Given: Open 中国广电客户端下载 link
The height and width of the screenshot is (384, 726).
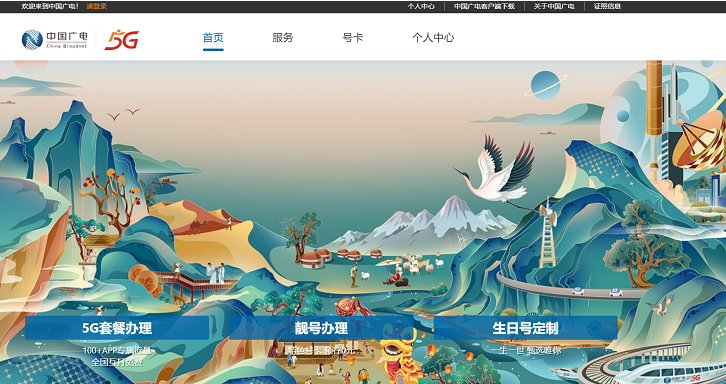Looking at the screenshot, I should tap(484, 6).
